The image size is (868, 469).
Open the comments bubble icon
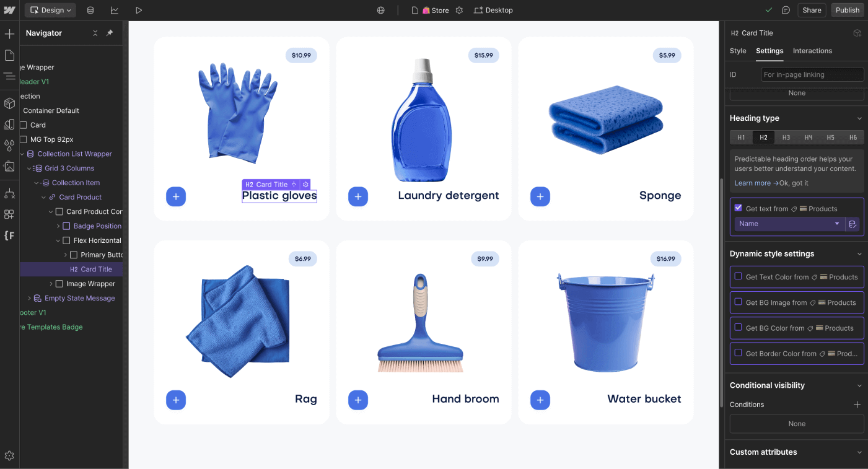(x=786, y=10)
